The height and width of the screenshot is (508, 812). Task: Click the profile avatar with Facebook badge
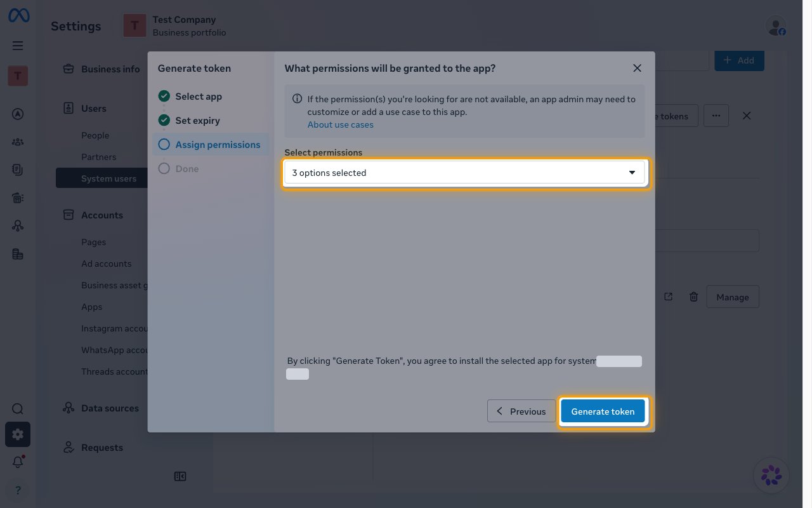pos(776,26)
